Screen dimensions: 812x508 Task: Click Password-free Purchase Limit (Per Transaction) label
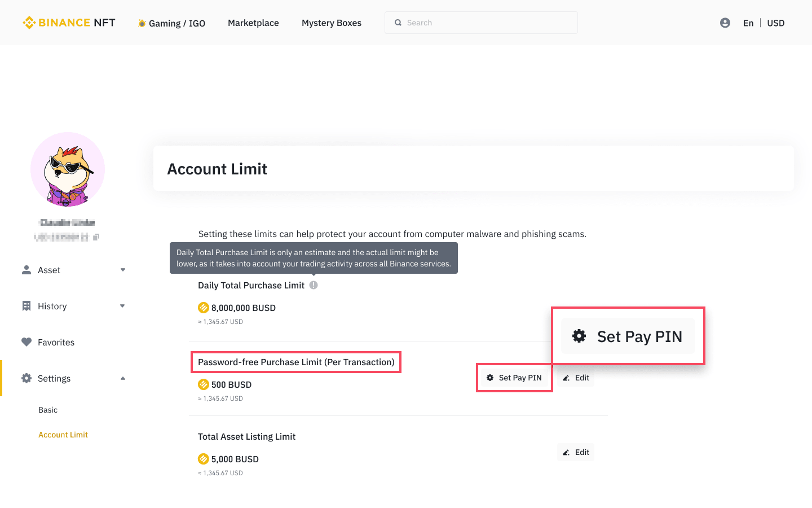click(x=296, y=362)
